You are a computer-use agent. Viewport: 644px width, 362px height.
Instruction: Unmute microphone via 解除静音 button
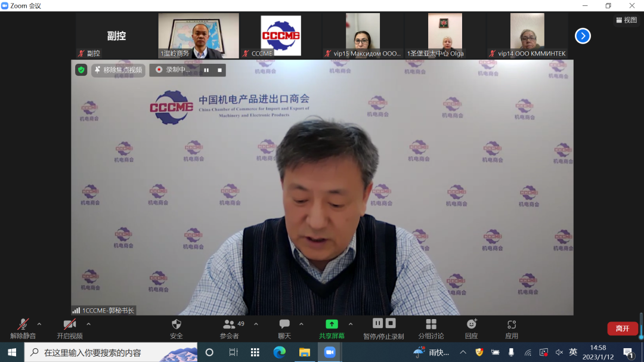point(23,329)
